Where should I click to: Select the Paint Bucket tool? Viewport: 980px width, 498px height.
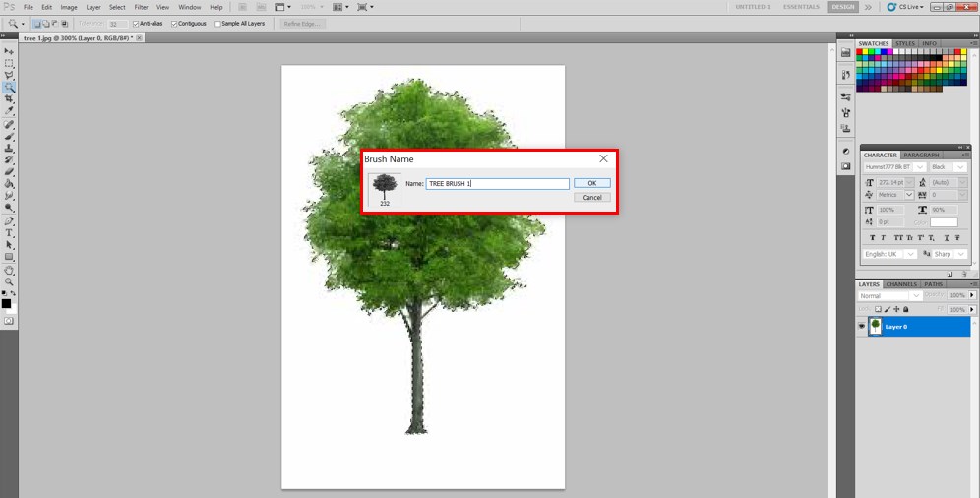tap(9, 184)
